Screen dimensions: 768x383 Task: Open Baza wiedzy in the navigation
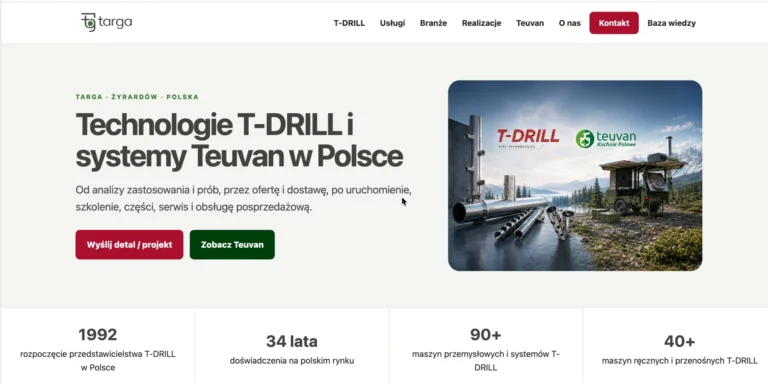672,23
